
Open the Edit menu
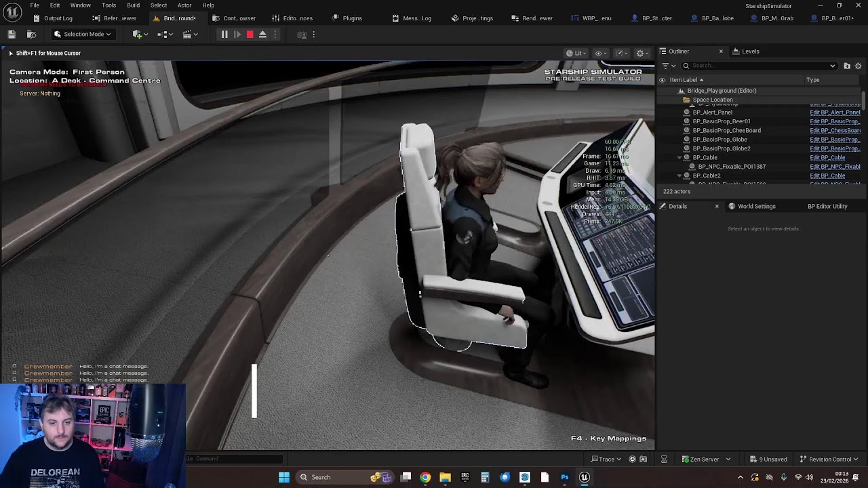click(x=55, y=5)
